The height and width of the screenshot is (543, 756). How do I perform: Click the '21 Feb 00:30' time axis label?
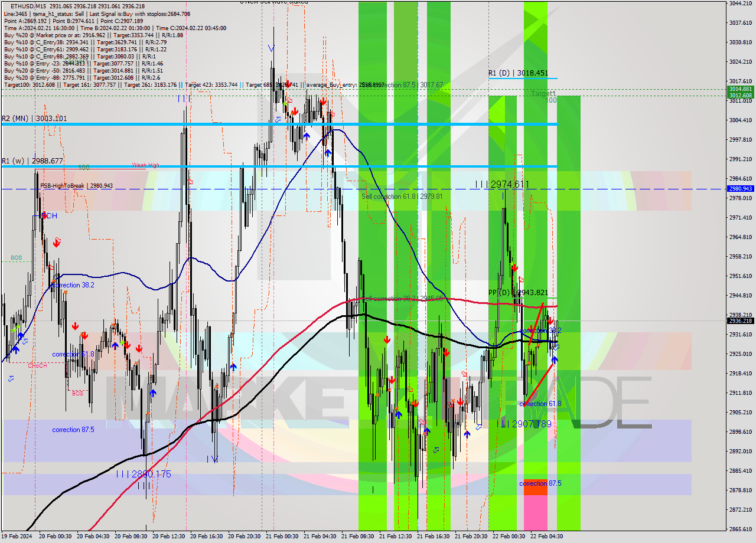[x=282, y=537]
